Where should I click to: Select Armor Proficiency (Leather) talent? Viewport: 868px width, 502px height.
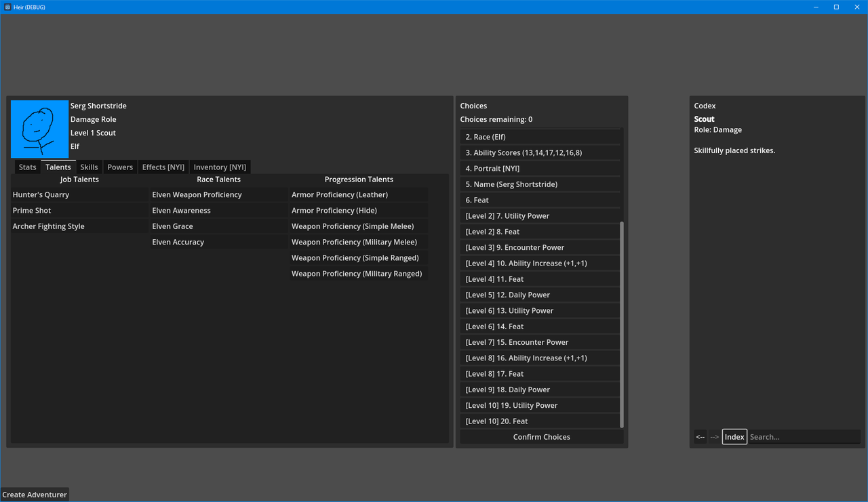point(359,195)
